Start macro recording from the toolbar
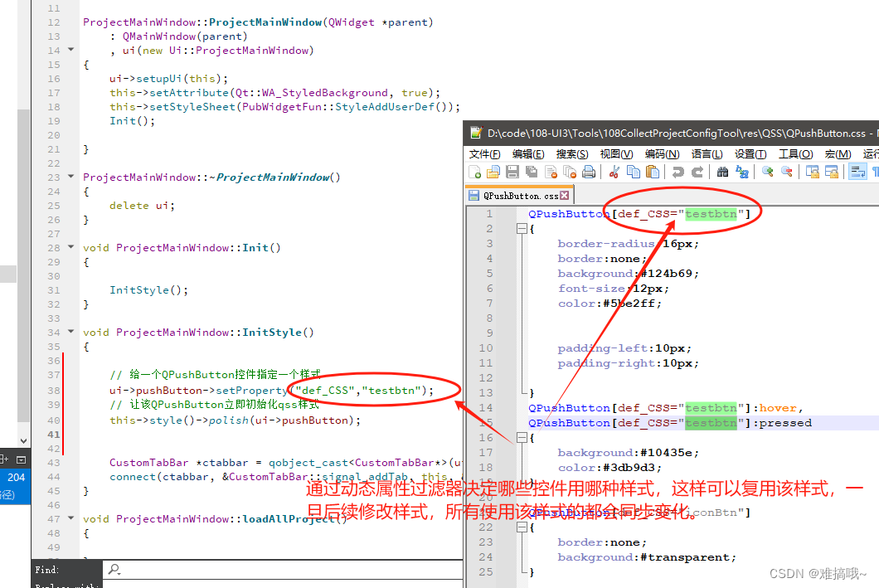Screen dimensions: 879x588 click(877, 172)
